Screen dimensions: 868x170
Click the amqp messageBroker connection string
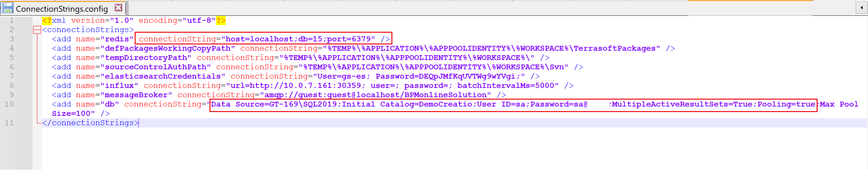point(376,95)
